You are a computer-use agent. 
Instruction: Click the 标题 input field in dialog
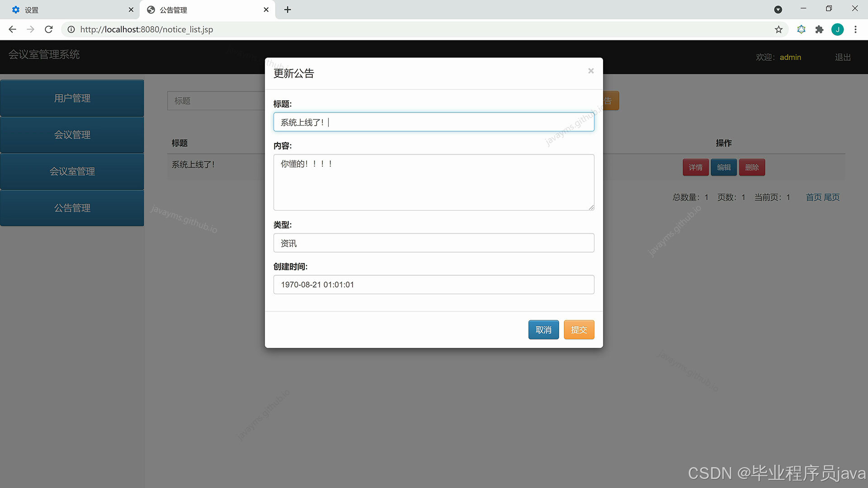[434, 122]
